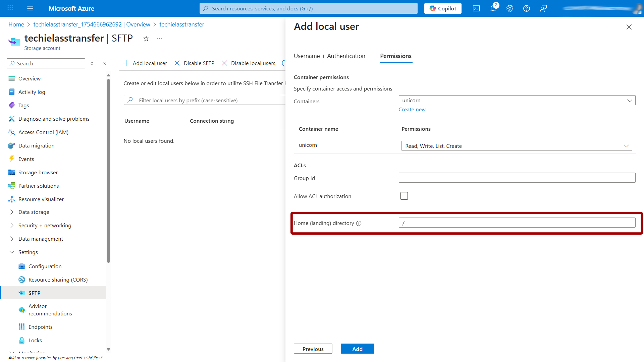Click the Previous button

[x=313, y=349]
